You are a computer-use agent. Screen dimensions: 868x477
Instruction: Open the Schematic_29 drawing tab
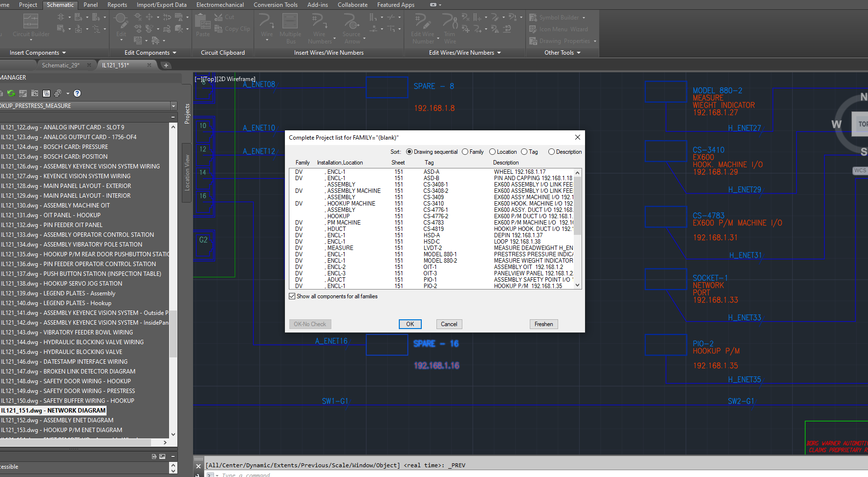click(x=60, y=65)
